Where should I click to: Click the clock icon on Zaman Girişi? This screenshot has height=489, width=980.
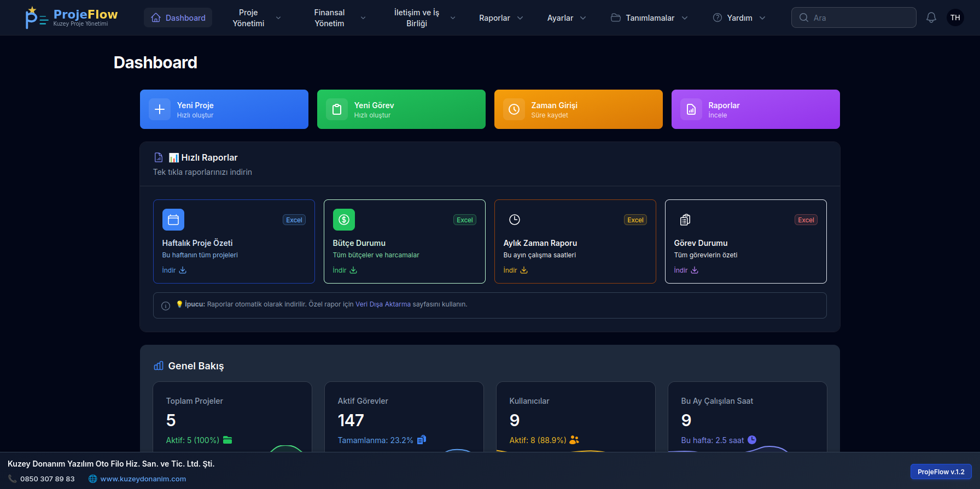[x=514, y=109]
